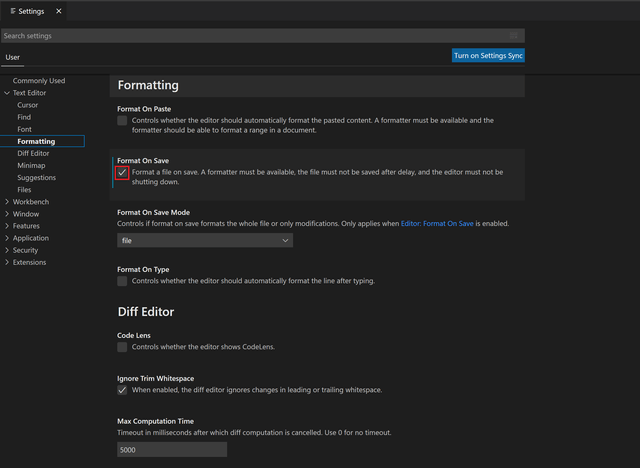
Task: Select Commonly Used in settings tree
Action: coord(39,81)
